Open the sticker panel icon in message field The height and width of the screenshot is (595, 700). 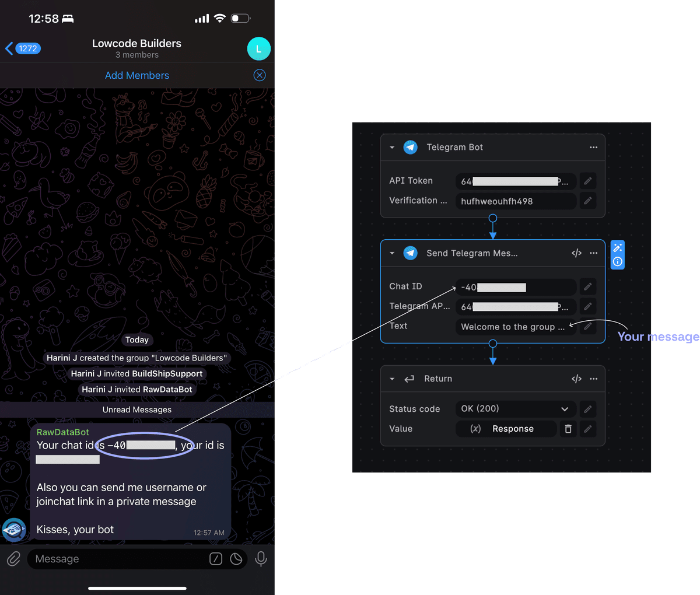236,559
